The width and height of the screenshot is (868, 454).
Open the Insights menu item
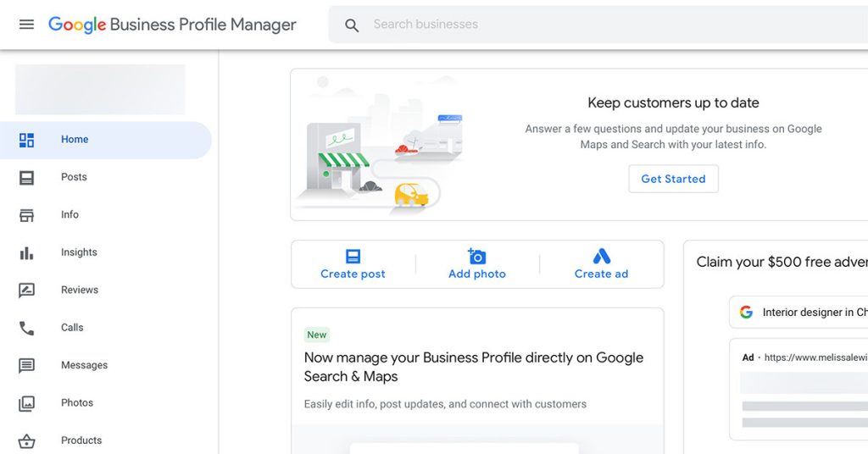tap(79, 252)
